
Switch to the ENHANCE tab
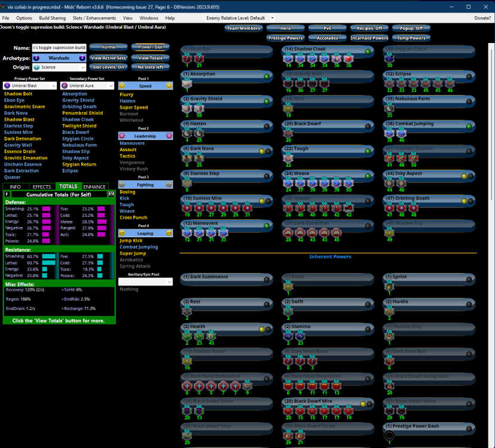click(94, 187)
